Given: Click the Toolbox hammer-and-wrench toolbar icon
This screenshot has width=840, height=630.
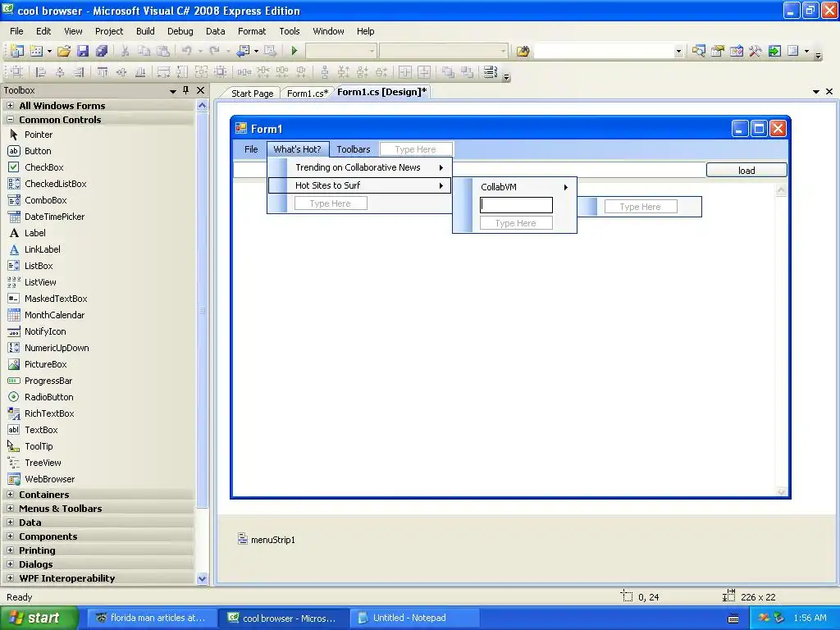Looking at the screenshot, I should click(756, 51).
